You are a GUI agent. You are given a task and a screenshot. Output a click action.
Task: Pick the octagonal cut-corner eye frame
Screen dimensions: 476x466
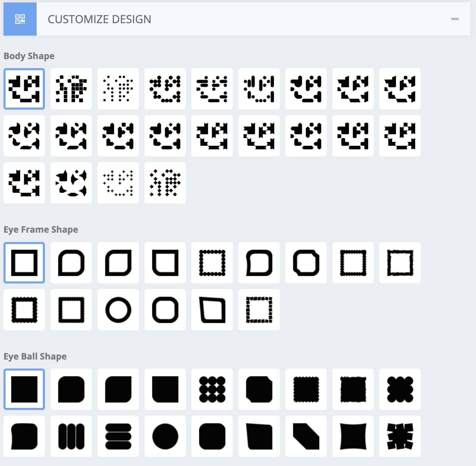306,263
